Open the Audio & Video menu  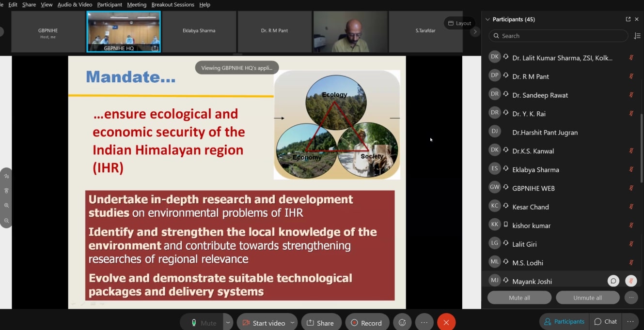75,4
